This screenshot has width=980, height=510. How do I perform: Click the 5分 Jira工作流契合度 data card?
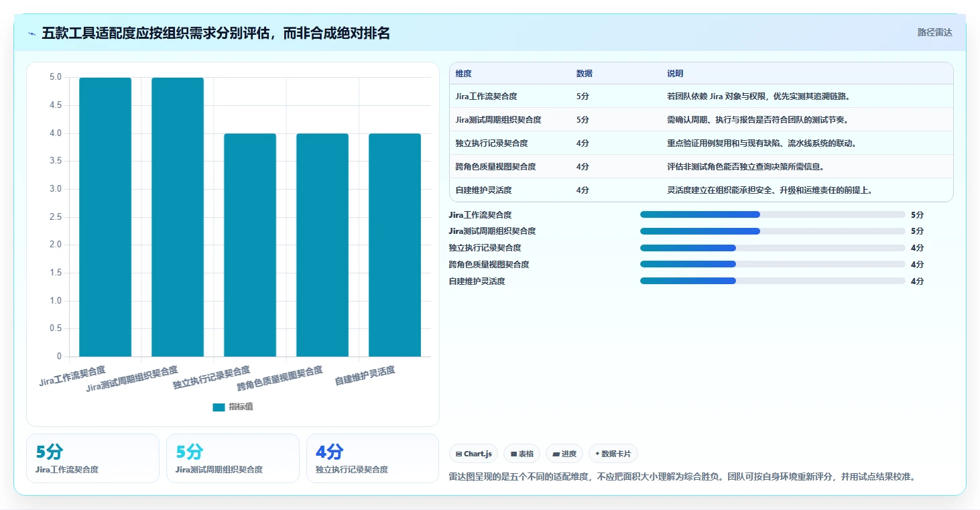tap(93, 458)
